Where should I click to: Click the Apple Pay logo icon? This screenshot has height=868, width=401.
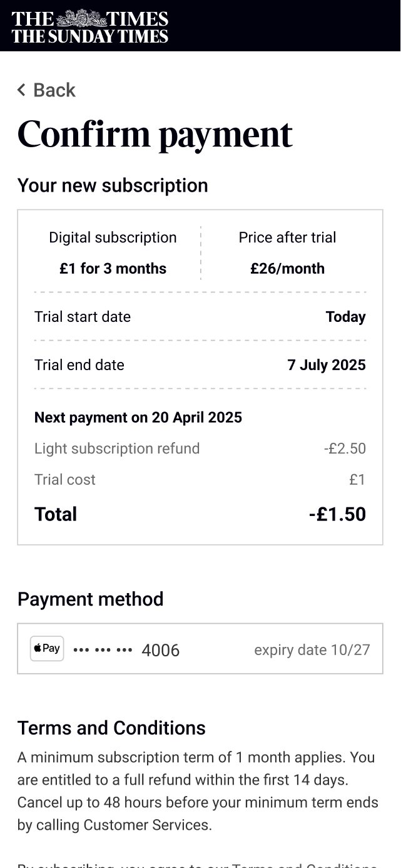tap(47, 648)
